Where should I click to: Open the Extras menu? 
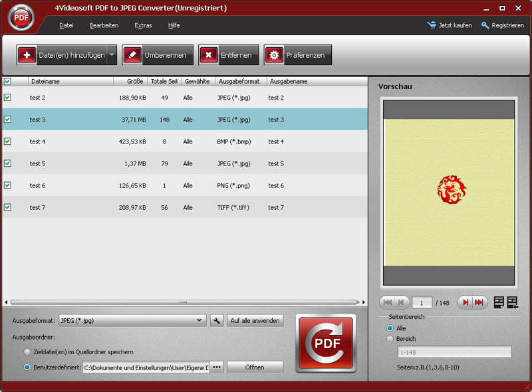143,25
